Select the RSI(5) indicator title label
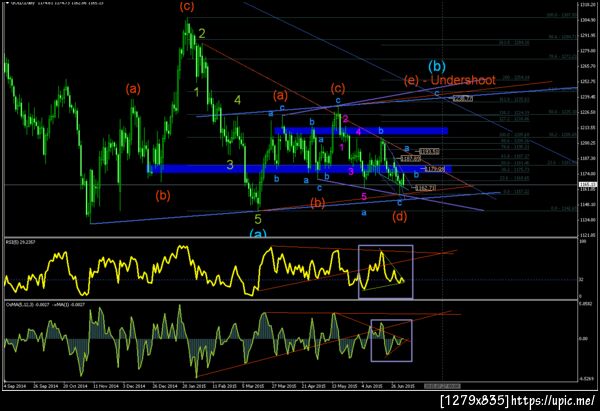 [20, 242]
